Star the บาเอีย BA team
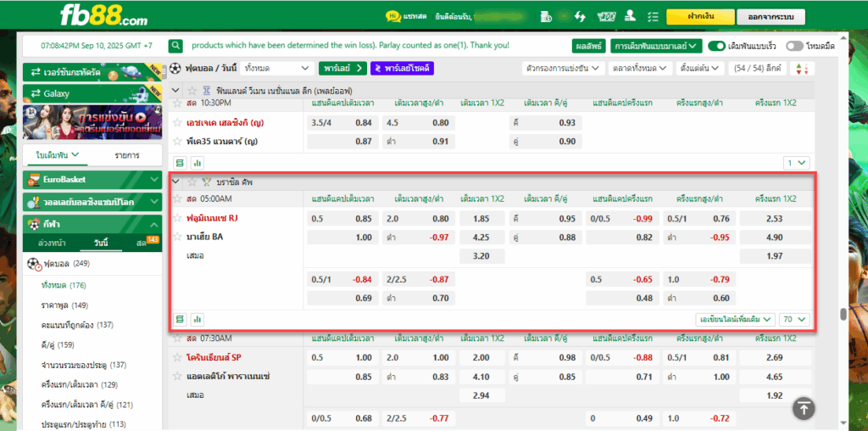 point(177,237)
